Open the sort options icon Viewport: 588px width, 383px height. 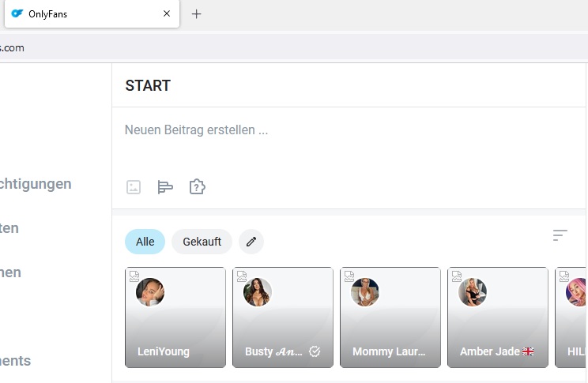click(x=560, y=235)
